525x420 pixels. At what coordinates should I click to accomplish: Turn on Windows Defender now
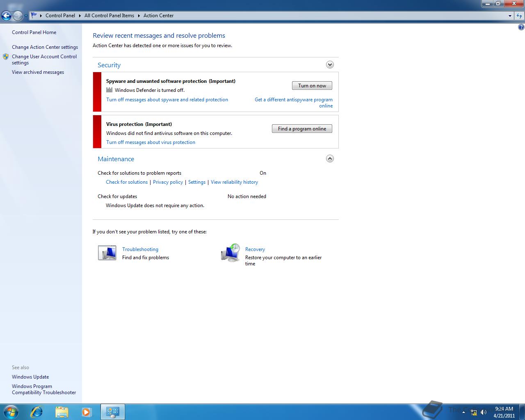[x=312, y=86]
